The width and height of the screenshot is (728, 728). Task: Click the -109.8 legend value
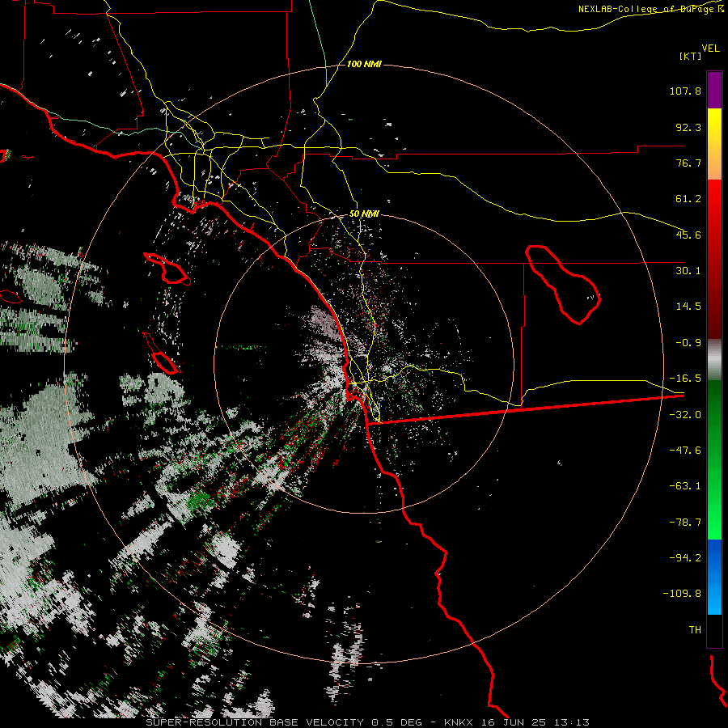coord(682,594)
